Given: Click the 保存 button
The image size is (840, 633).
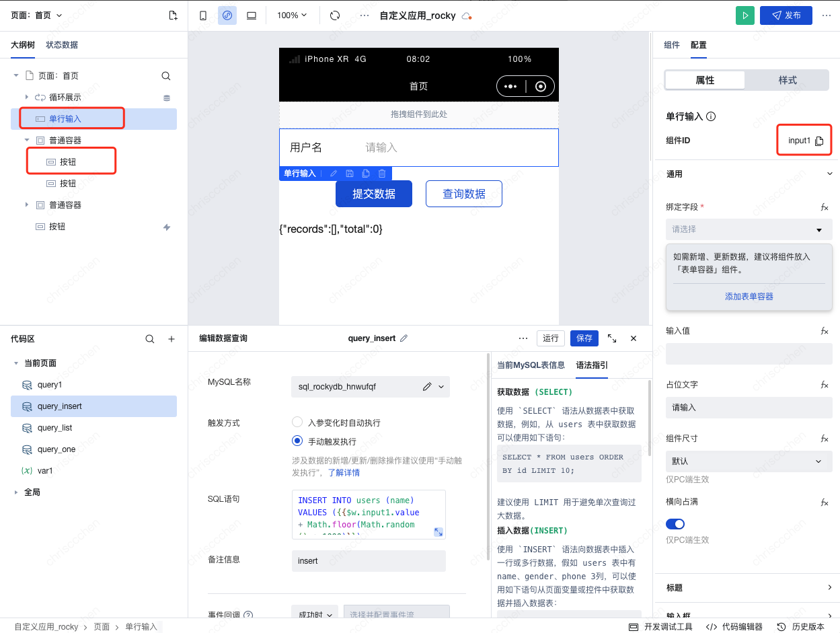Looking at the screenshot, I should [584, 338].
